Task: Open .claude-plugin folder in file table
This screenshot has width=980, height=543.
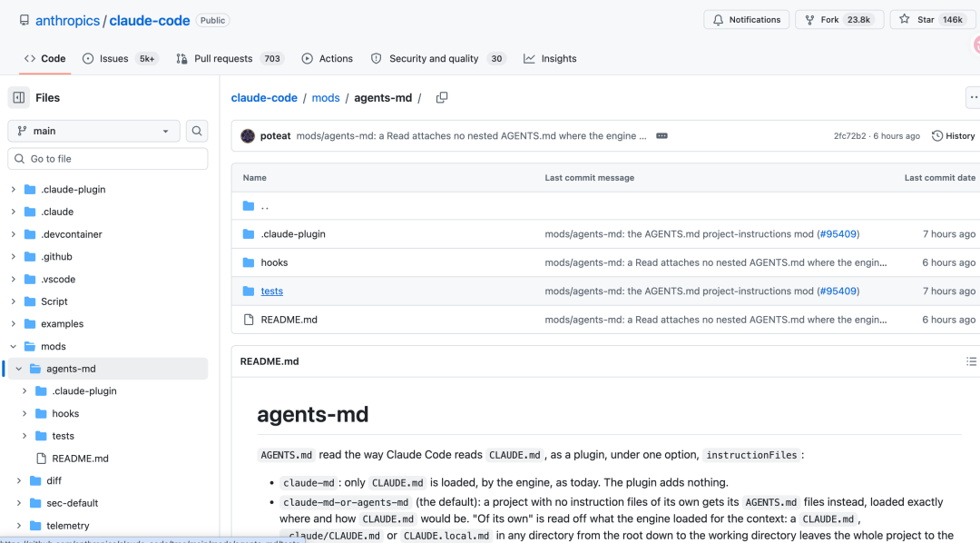Action: point(293,234)
